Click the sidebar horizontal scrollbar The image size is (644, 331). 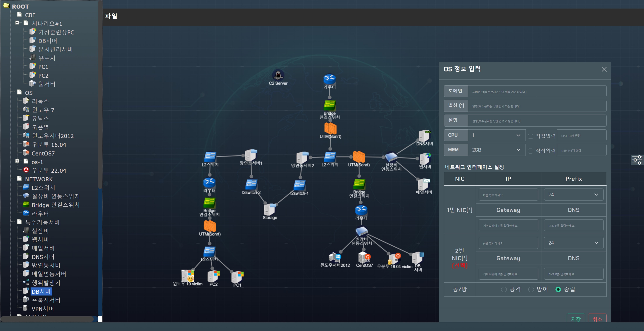[x=47, y=319]
